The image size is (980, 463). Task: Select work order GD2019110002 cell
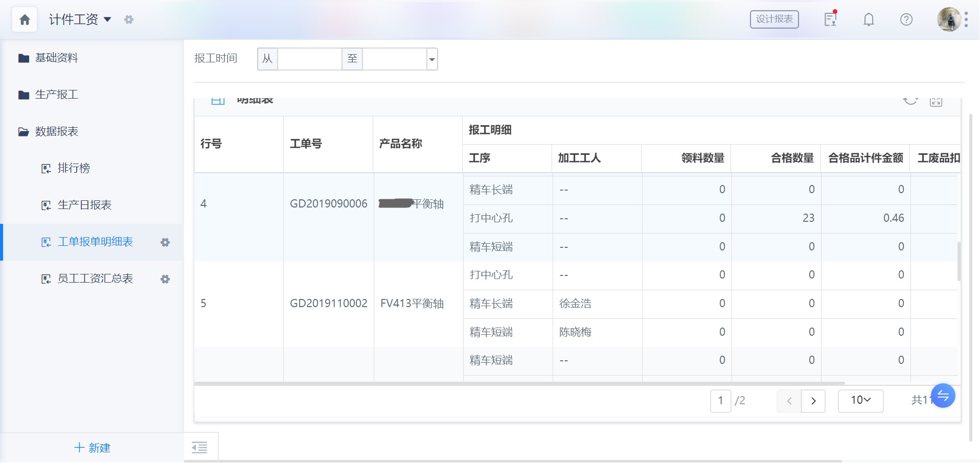pyautogui.click(x=329, y=304)
